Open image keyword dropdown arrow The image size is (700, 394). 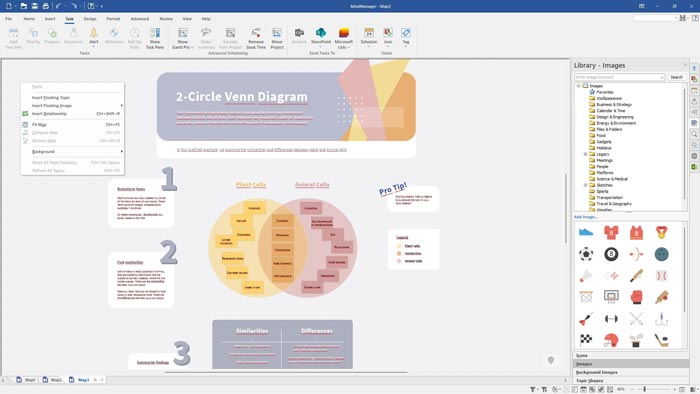pos(661,77)
